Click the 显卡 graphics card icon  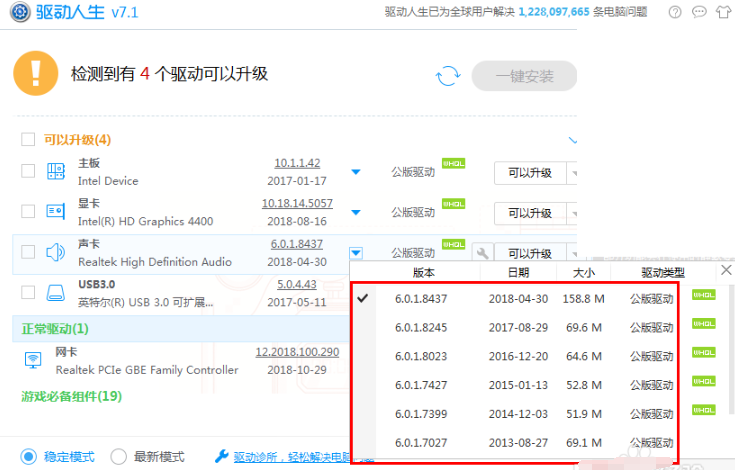(56, 211)
